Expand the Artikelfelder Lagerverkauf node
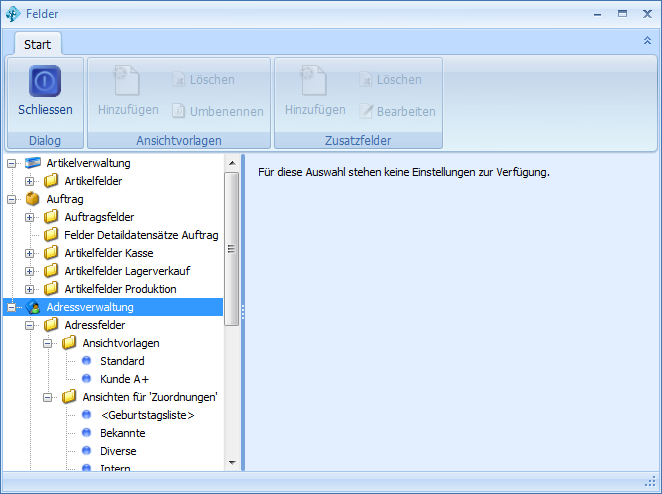This screenshot has width=662, height=494. pyautogui.click(x=29, y=271)
